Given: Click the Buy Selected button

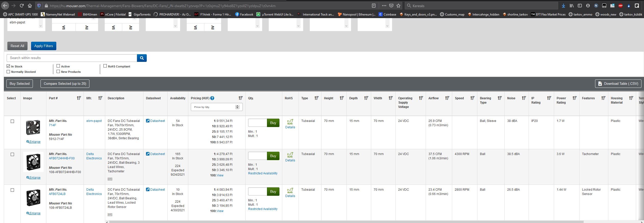Looking at the screenshot, I should 20,83.
